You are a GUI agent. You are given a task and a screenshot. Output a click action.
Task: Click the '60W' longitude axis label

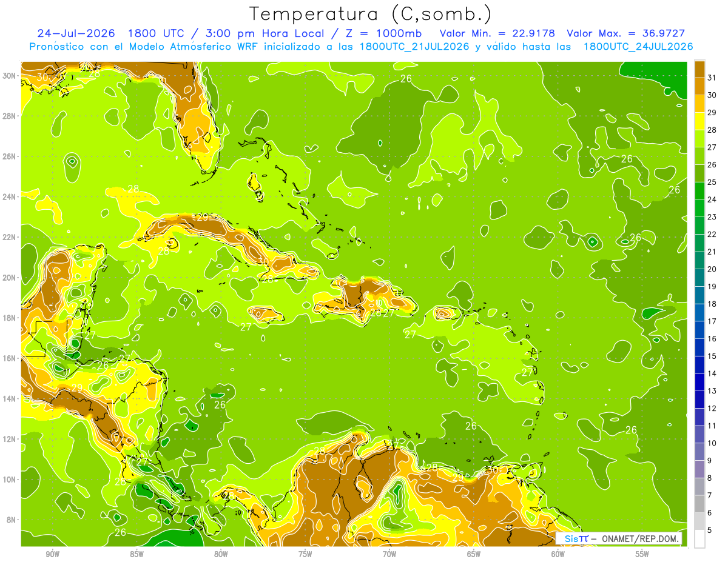pos(558,554)
